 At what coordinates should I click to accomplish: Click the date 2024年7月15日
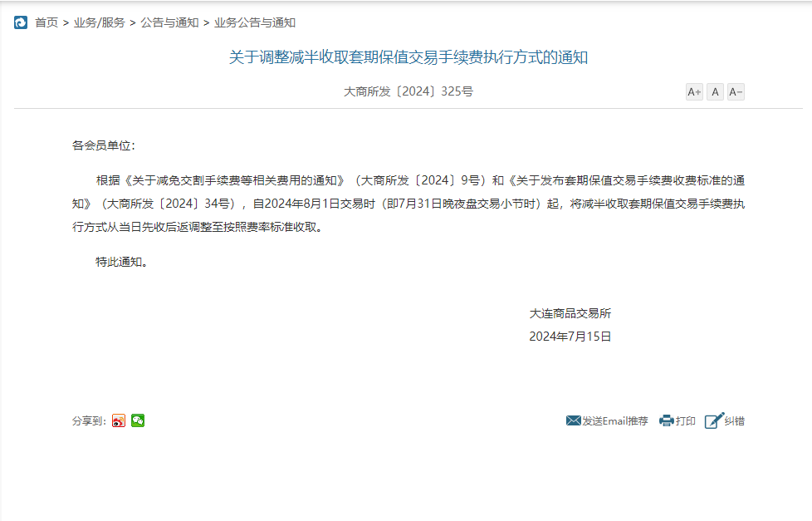pyautogui.click(x=570, y=337)
